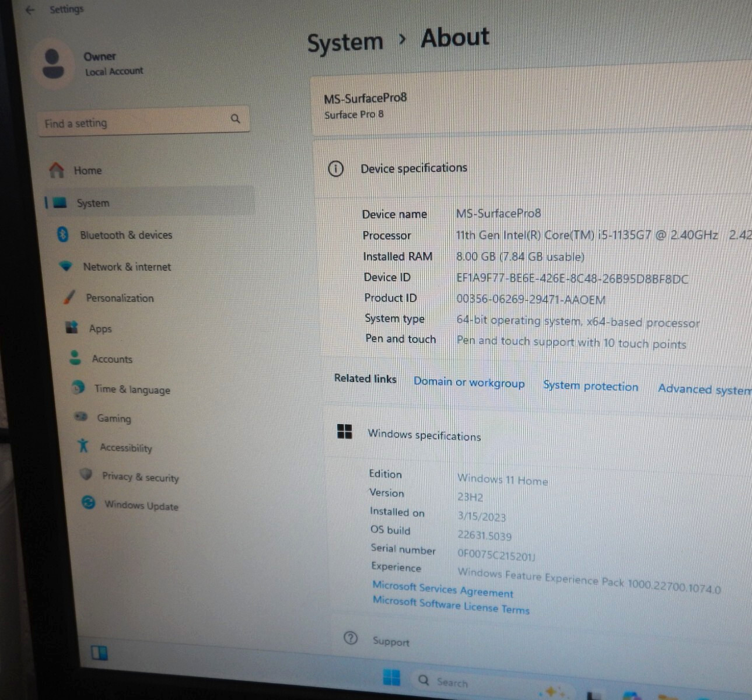Click the Apps icon in sidebar

[x=72, y=327]
